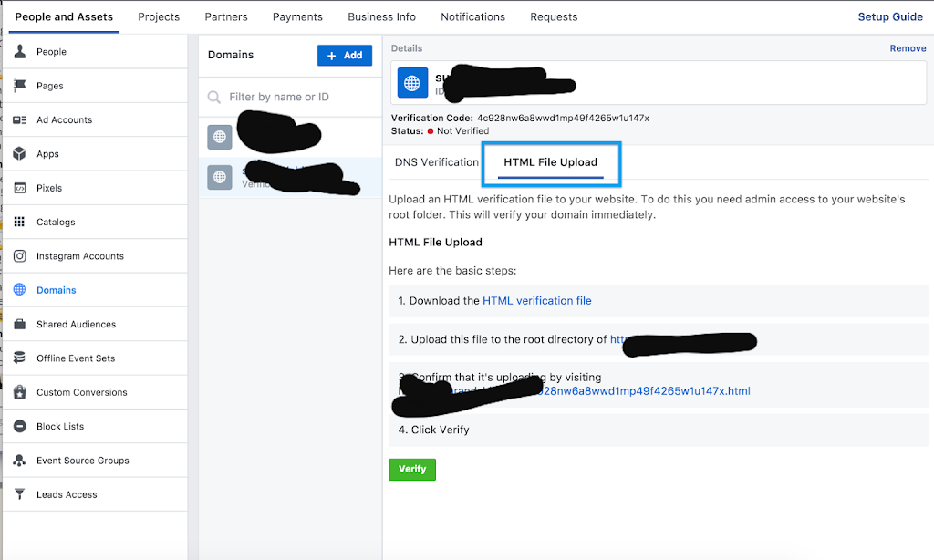Download the HTML verification file link
The image size is (934, 560).
(536, 301)
